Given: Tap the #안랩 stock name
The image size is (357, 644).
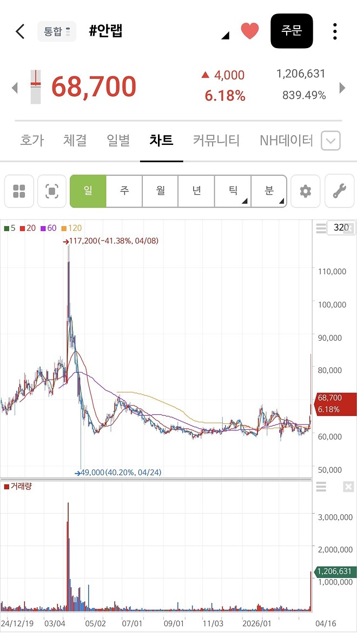Looking at the screenshot, I should click(106, 31).
